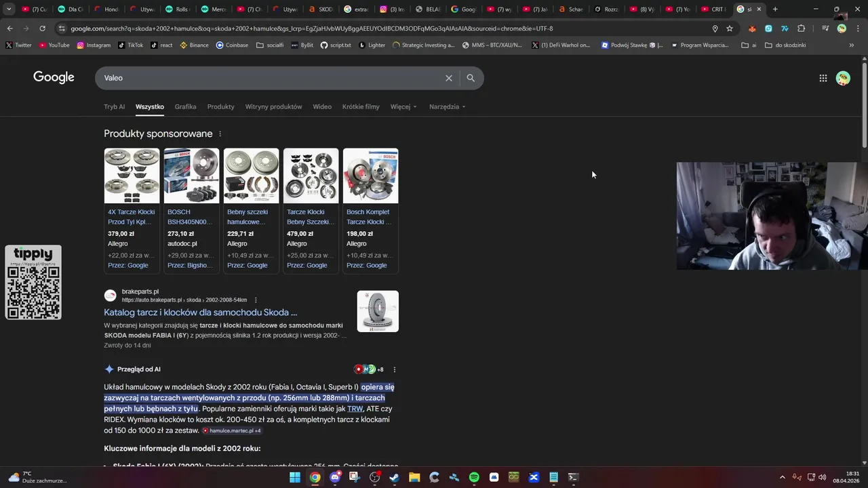Open the three-dot menu next to brakeparts.pl URL
Screen dimensions: 868x488
pos(256,300)
